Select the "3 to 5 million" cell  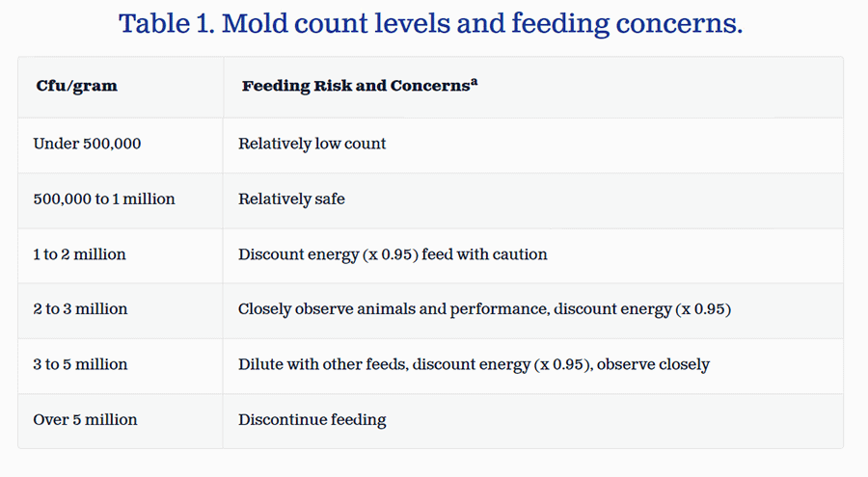click(80, 364)
